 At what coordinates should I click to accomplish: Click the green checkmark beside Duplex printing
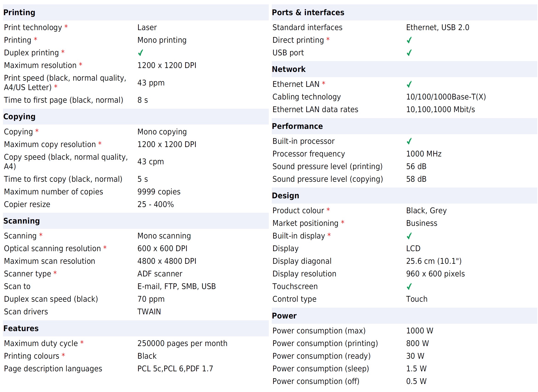point(140,53)
